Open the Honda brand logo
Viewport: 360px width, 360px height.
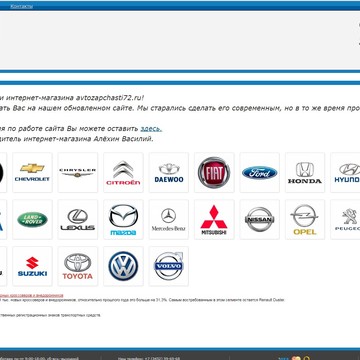pos(305,172)
